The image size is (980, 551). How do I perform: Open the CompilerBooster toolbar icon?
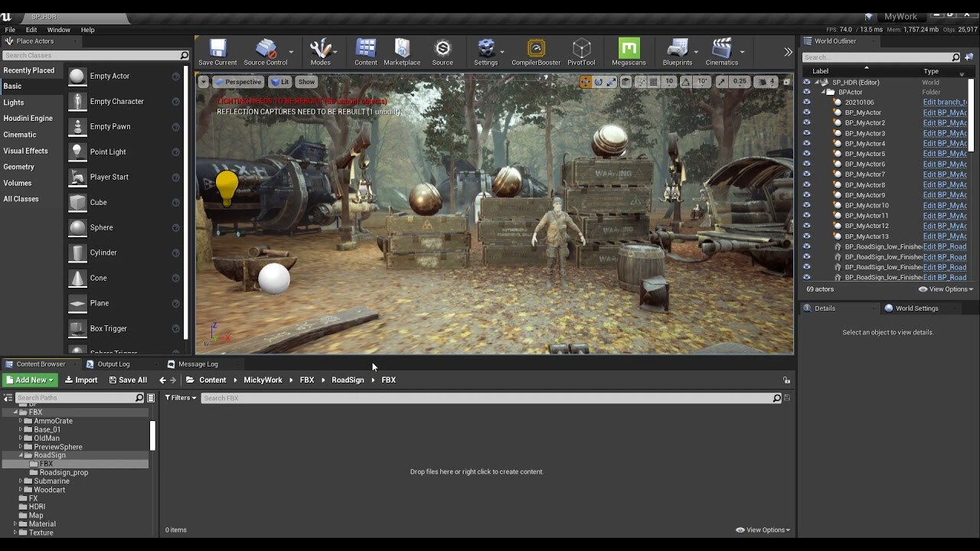(x=536, y=52)
